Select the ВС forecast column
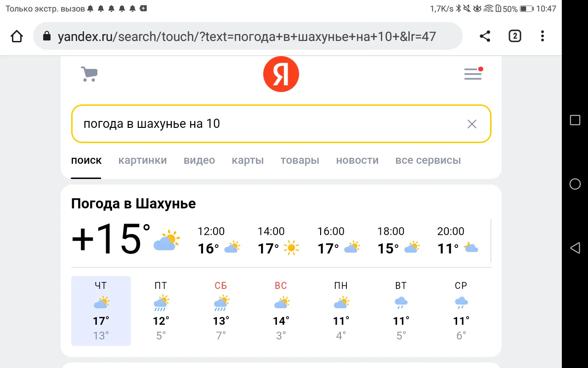The height and width of the screenshot is (368, 588). point(281,311)
